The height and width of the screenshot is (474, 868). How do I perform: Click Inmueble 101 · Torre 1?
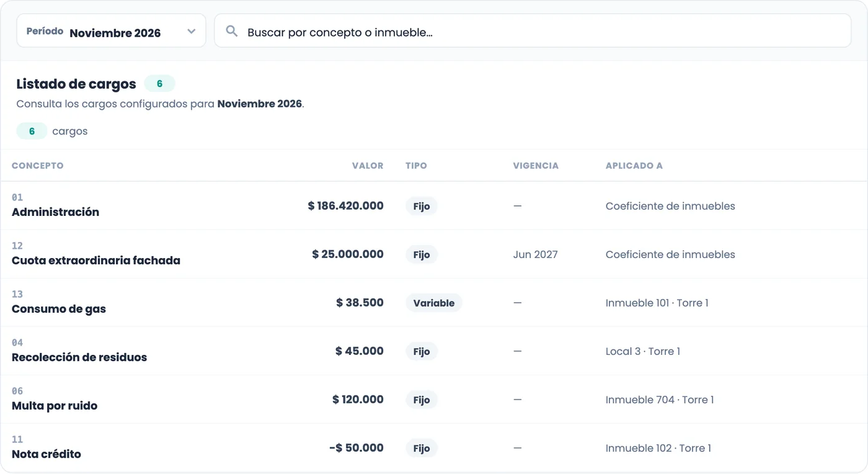pyautogui.click(x=657, y=303)
